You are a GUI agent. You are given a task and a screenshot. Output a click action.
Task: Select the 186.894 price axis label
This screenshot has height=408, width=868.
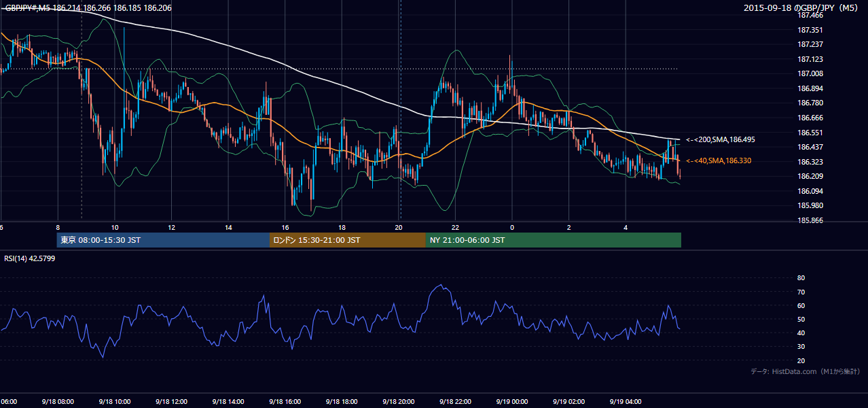click(810, 88)
